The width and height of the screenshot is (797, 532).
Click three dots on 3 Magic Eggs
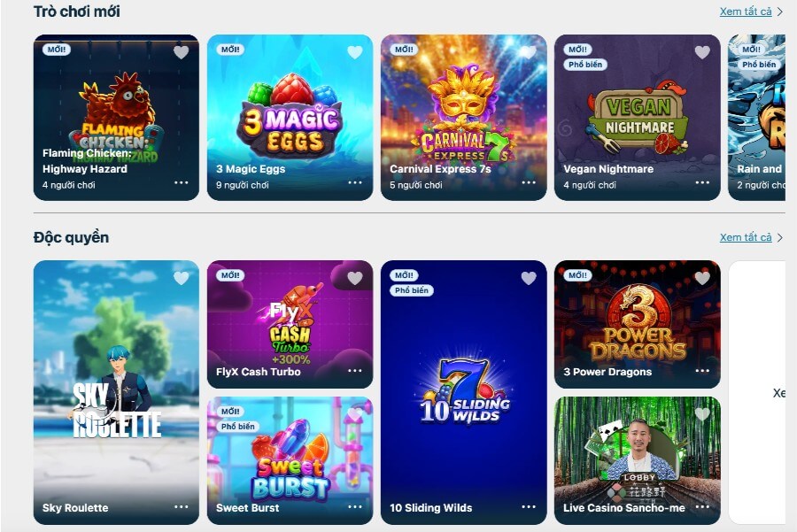tap(355, 182)
